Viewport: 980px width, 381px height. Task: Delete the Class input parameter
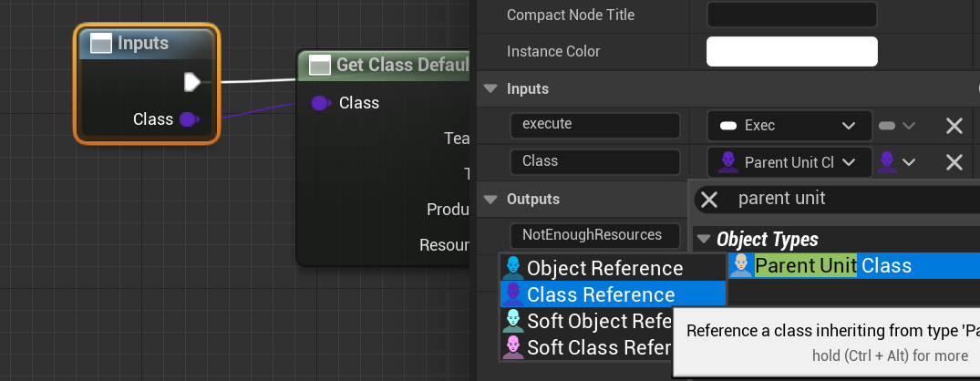(954, 162)
